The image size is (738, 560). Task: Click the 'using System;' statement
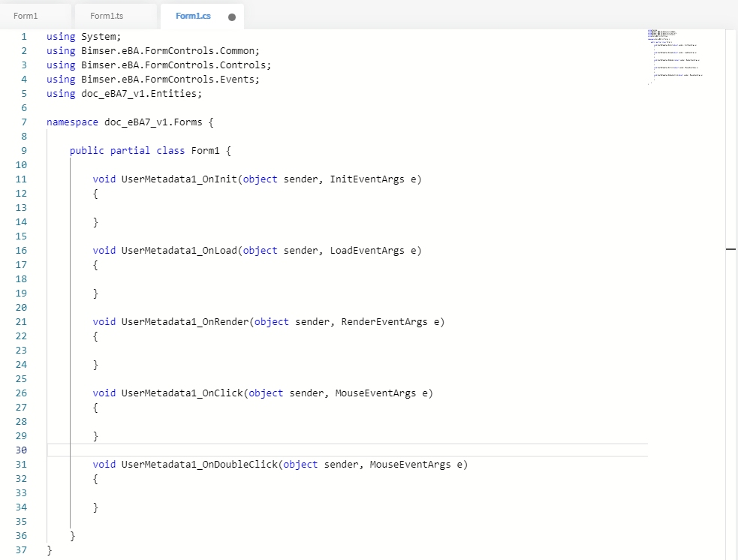83,37
